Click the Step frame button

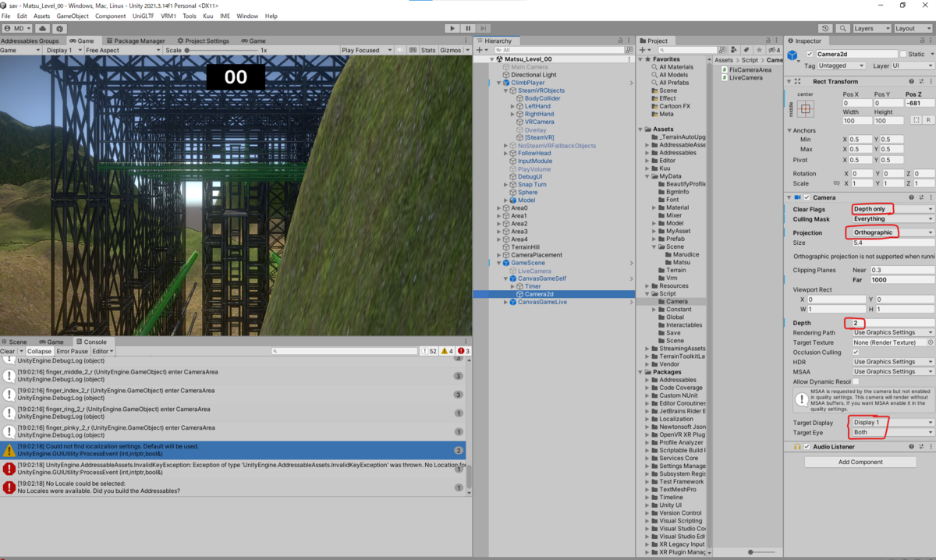click(482, 27)
